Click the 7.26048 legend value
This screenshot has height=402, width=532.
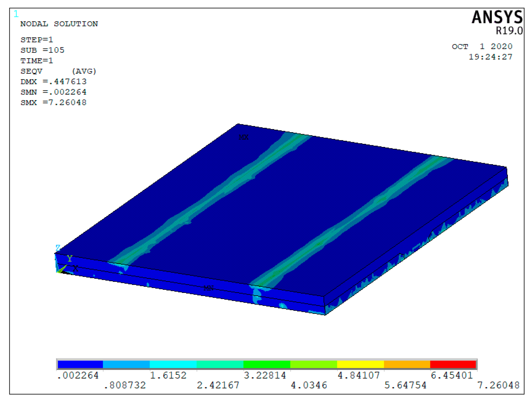coord(499,385)
